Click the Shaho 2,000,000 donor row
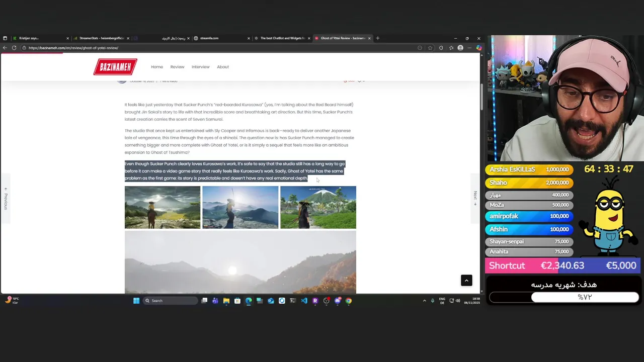The width and height of the screenshot is (644, 362). pyautogui.click(x=529, y=183)
